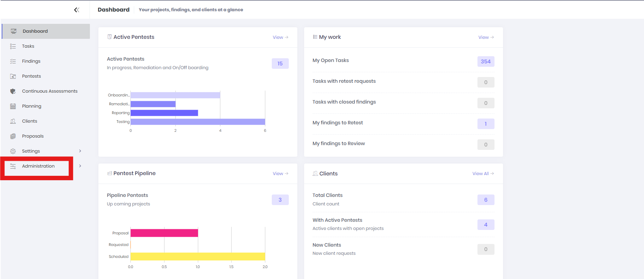Click the New Clients label
Screen dimensions: 644x279
pyautogui.click(x=327, y=245)
